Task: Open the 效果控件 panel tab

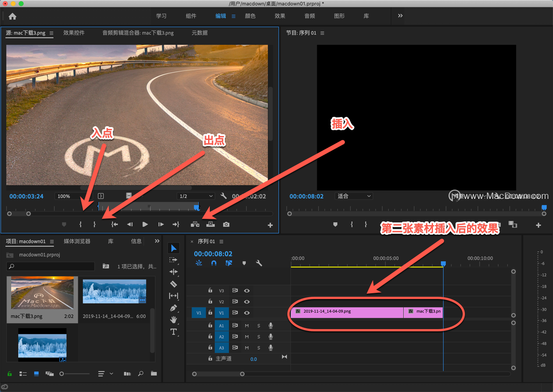Action: 74,33
